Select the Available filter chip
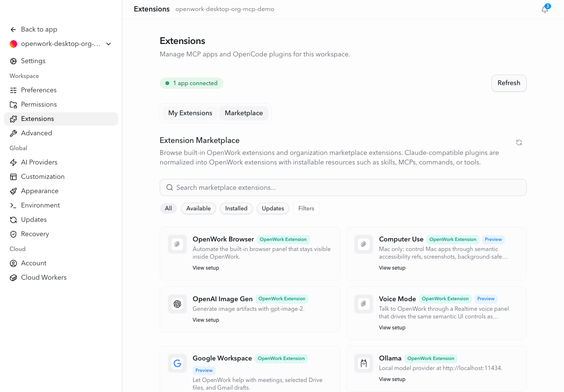This screenshot has width=564, height=392. point(198,208)
